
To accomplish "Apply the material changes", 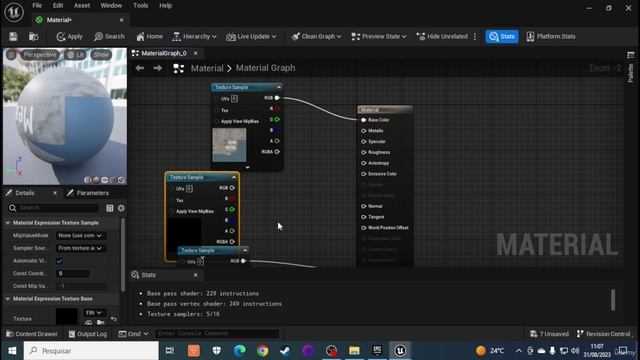I will (69, 37).
